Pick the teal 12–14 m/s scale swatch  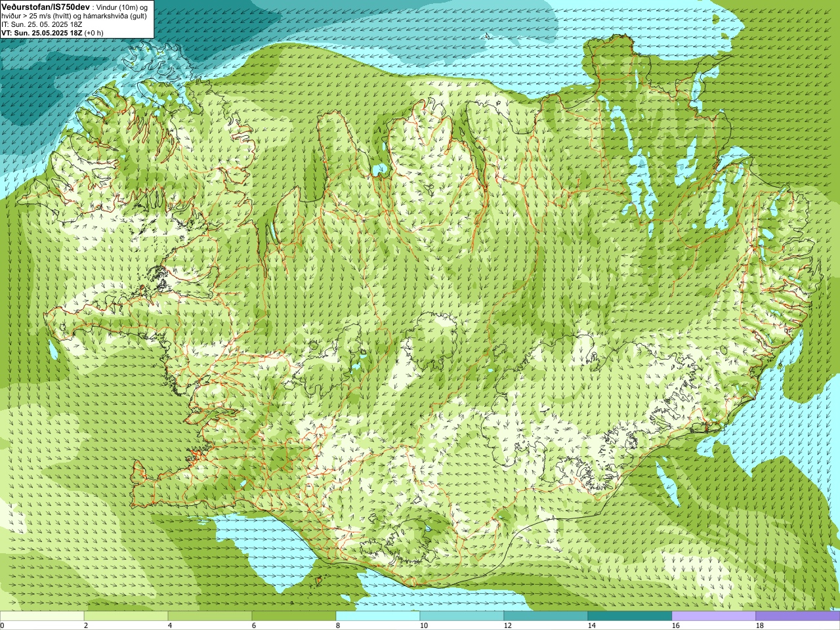tap(546, 616)
